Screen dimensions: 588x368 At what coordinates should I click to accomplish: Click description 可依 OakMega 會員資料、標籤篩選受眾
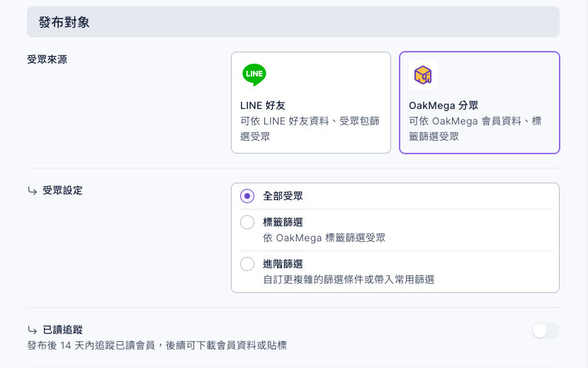coord(475,129)
